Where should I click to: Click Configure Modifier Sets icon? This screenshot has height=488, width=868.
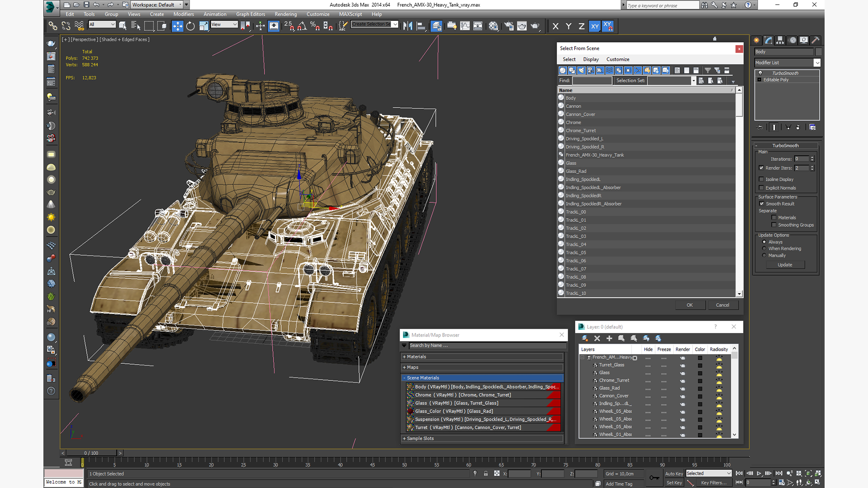812,127
